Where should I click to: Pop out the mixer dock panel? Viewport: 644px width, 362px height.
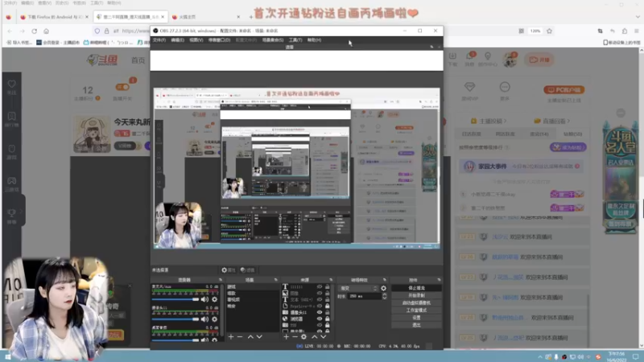point(220,280)
